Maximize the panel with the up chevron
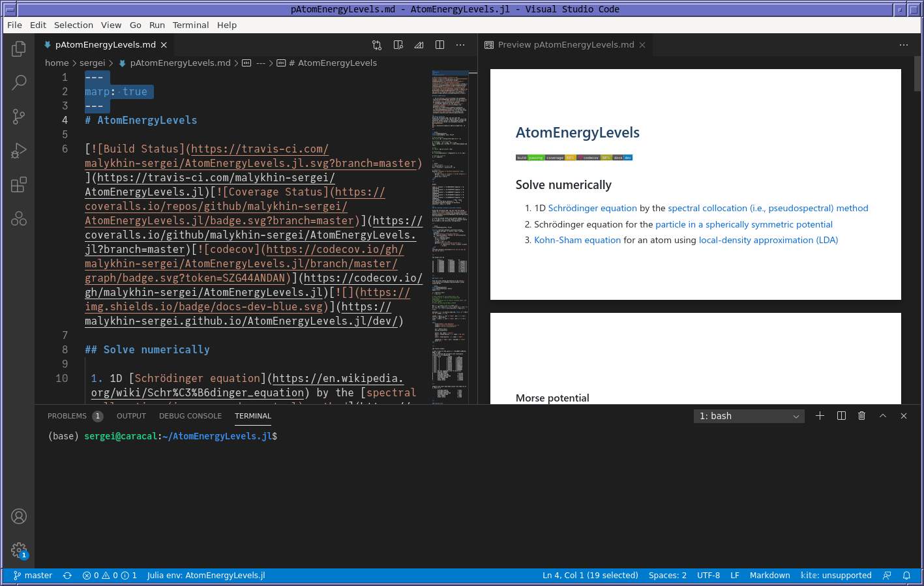Image resolution: width=924 pixels, height=586 pixels. (x=883, y=416)
